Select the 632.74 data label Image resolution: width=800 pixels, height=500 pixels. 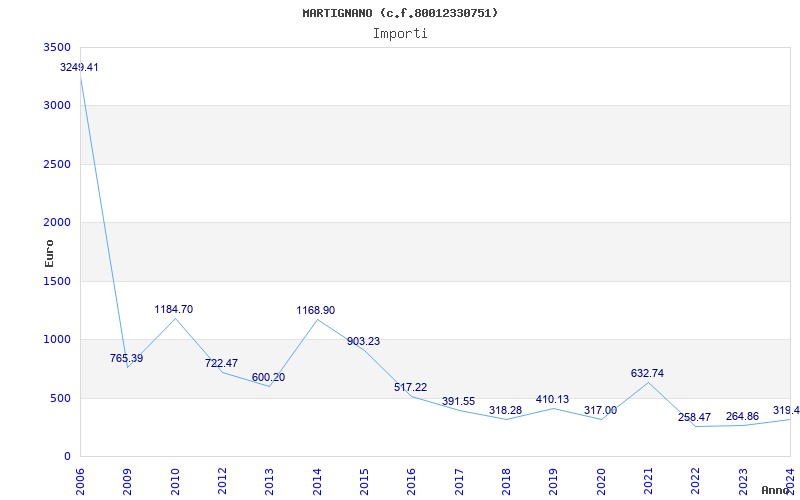(647, 373)
